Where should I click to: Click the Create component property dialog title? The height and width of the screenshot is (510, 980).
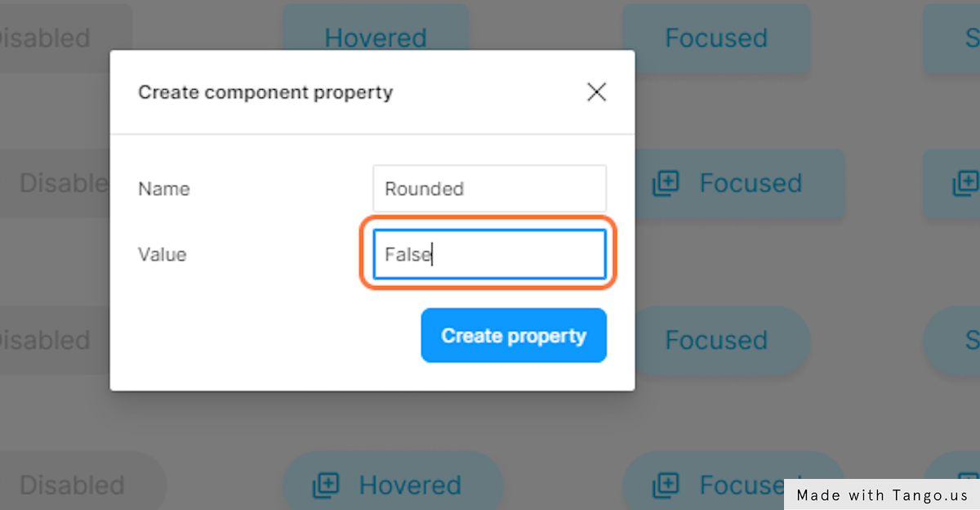(265, 92)
